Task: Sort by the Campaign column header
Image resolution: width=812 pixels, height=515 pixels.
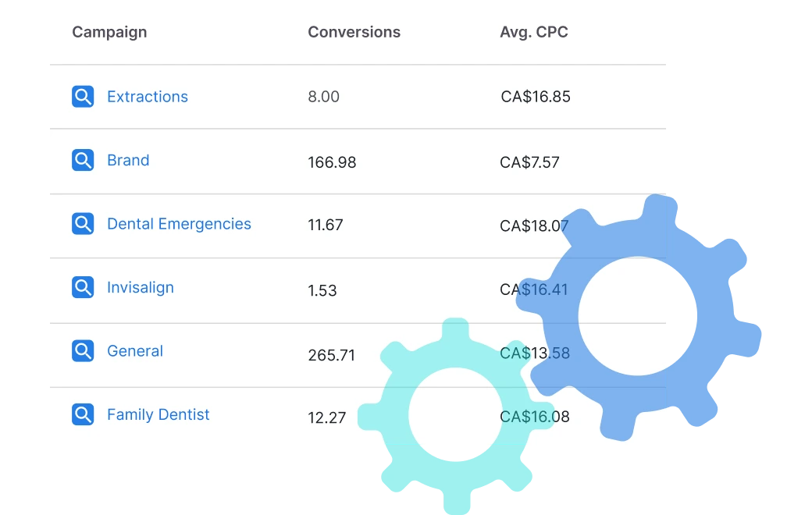Action: coord(109,32)
